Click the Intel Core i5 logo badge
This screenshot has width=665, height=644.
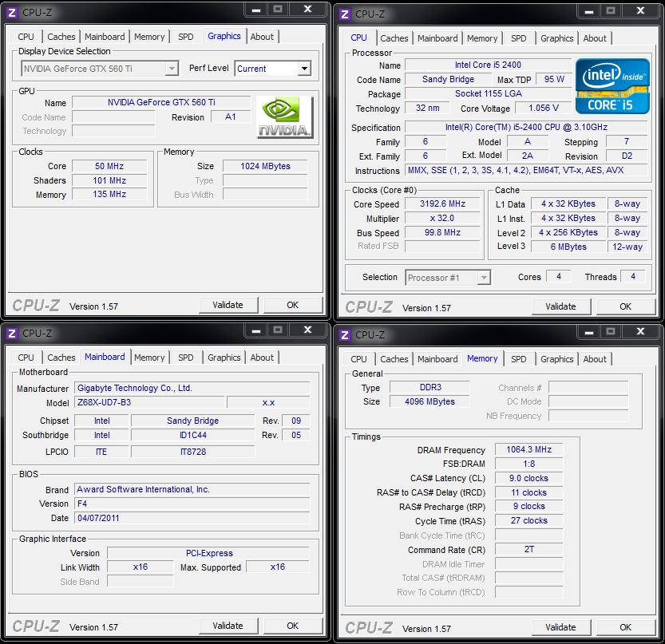pos(612,86)
